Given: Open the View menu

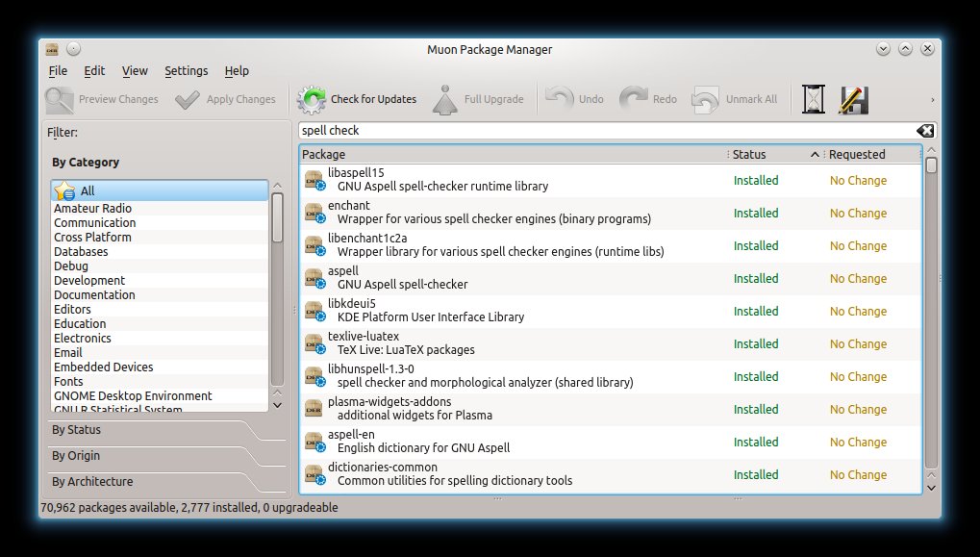Looking at the screenshot, I should click(x=135, y=71).
